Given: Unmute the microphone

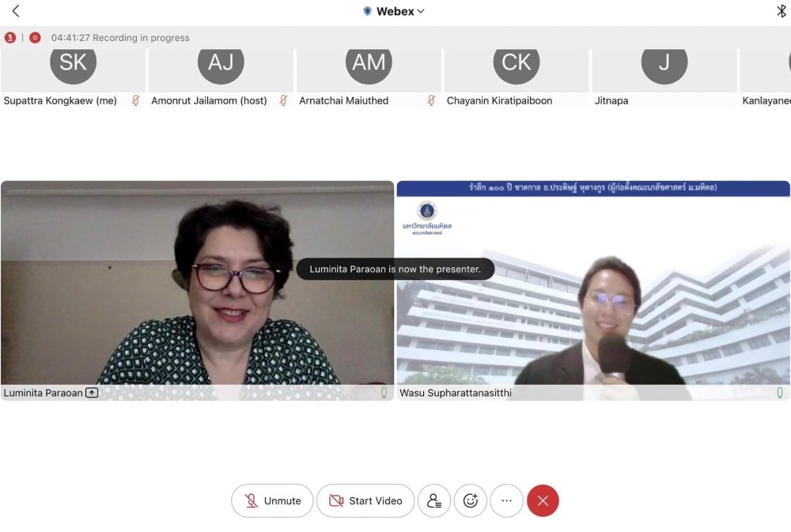Looking at the screenshot, I should click(x=272, y=500).
